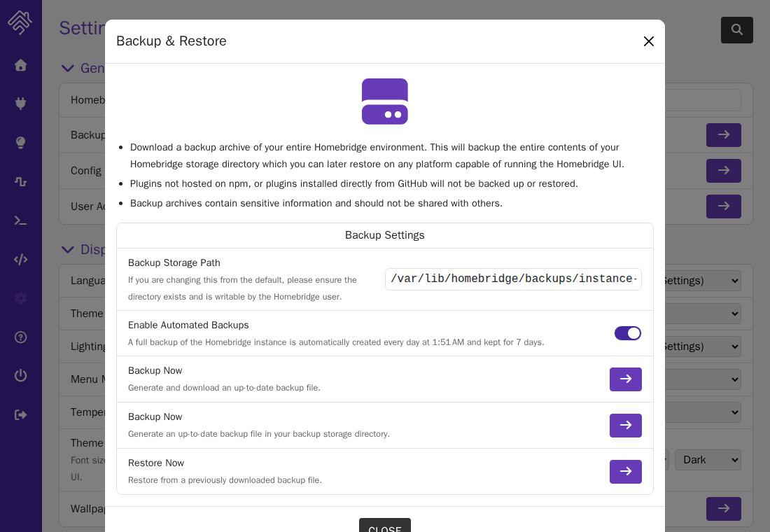Click arrow for Backup Now download
The height and width of the screenshot is (532, 770).
(626, 379)
